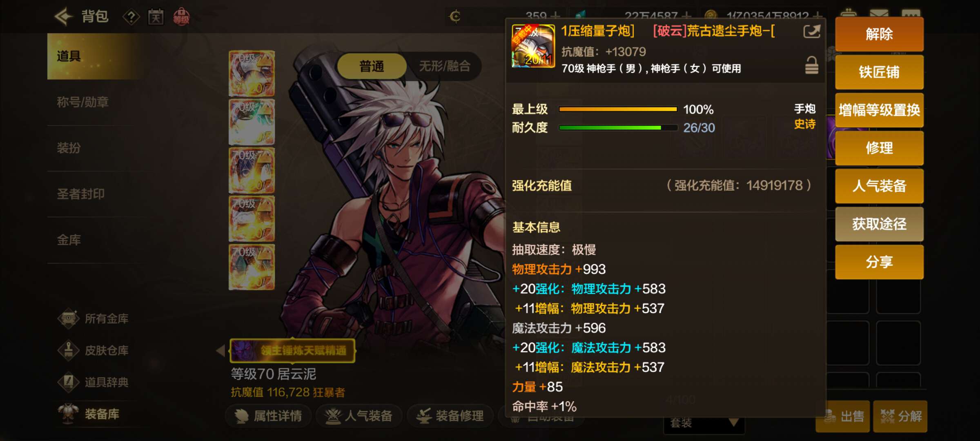
Task: Click the 增幅等级置换 button
Action: click(879, 110)
